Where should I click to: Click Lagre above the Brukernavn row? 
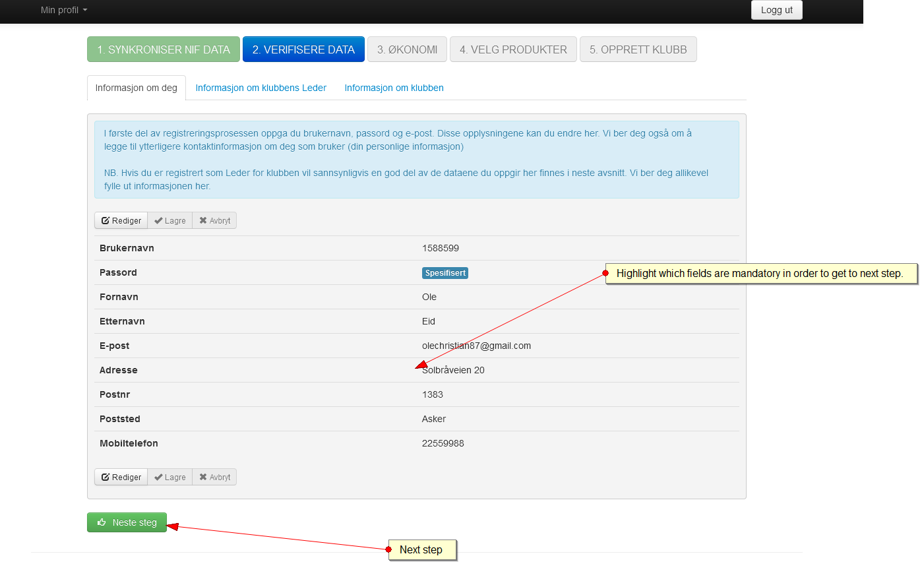point(170,220)
